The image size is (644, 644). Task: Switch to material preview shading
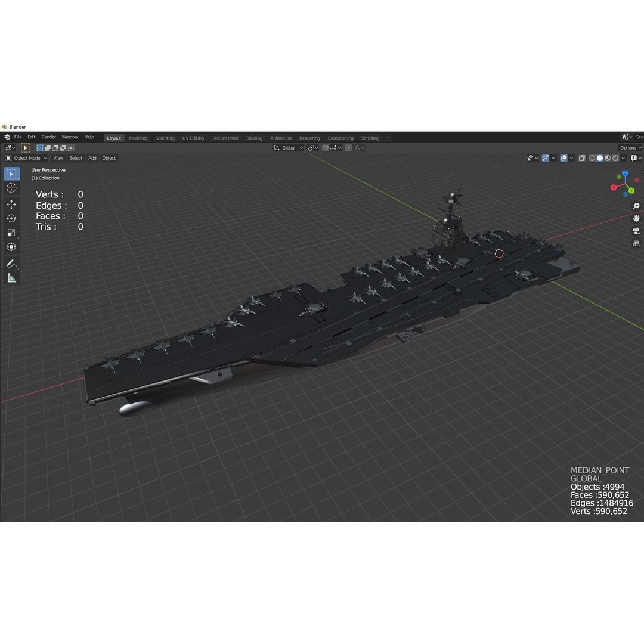(608, 158)
